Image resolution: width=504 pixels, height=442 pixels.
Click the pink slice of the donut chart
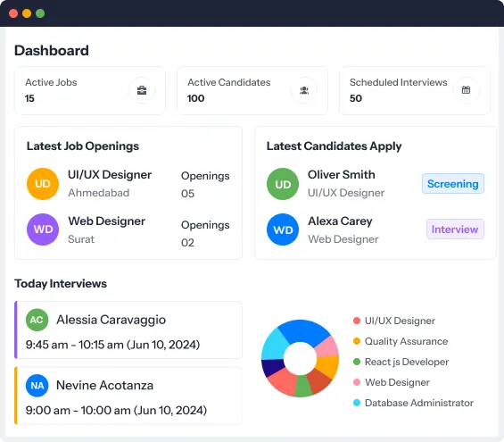[x=327, y=347]
